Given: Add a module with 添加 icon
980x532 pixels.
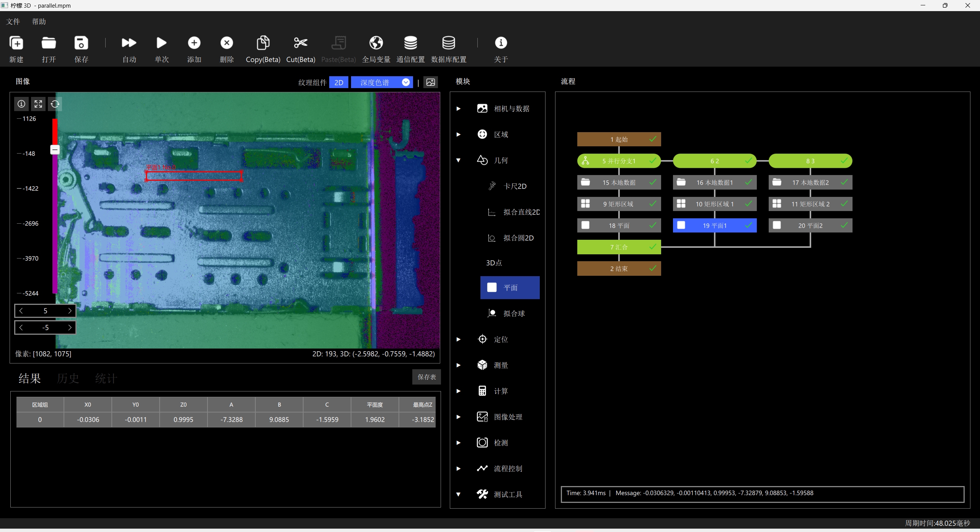Looking at the screenshot, I should [x=194, y=43].
